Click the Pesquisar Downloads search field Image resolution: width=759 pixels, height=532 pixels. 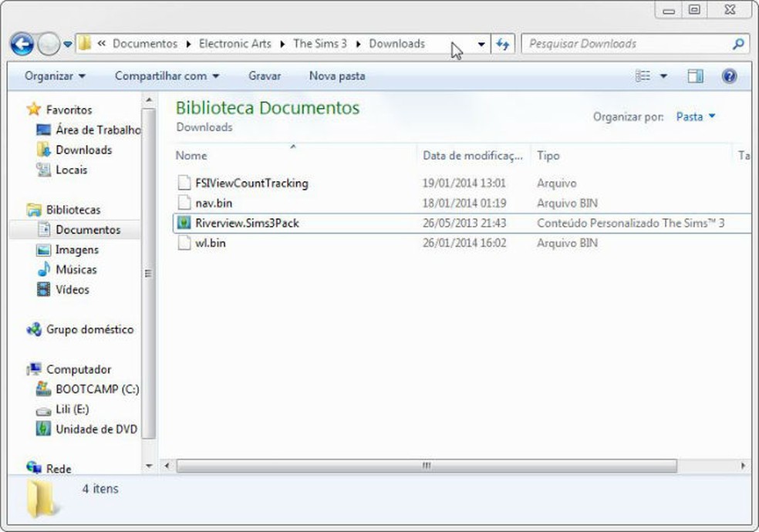[x=625, y=44]
